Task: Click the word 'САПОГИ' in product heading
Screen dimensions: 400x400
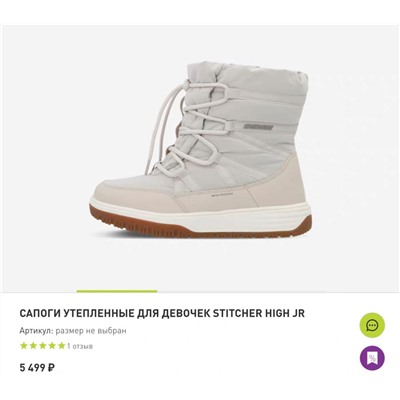Action: click(40, 314)
